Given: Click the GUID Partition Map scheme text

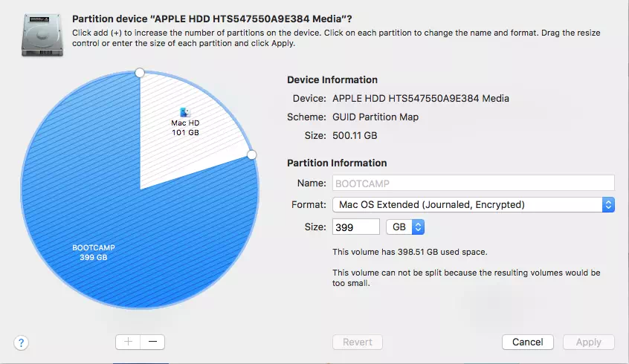Looking at the screenshot, I should pos(375,117).
